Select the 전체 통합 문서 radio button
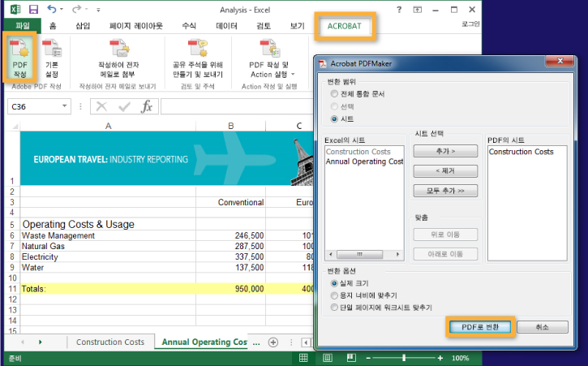The image size is (588, 366). (x=334, y=93)
